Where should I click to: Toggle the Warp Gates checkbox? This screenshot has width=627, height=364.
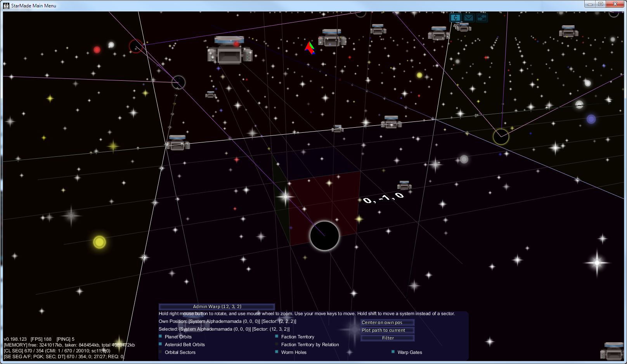pyautogui.click(x=393, y=352)
